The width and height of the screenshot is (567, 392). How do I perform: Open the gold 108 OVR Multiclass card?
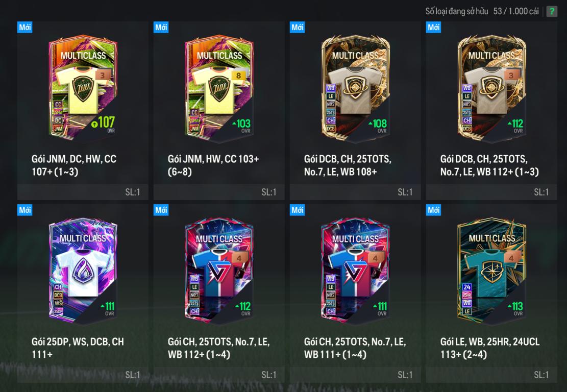click(356, 89)
